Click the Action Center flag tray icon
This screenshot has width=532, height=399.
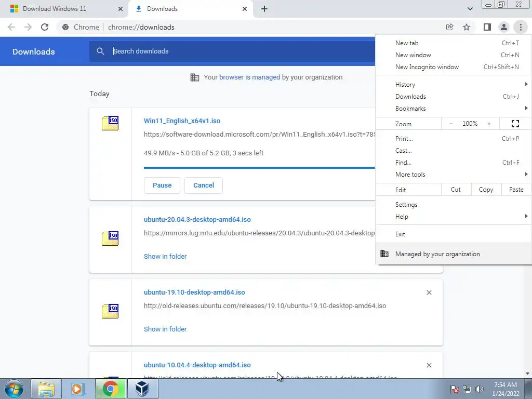click(455, 389)
